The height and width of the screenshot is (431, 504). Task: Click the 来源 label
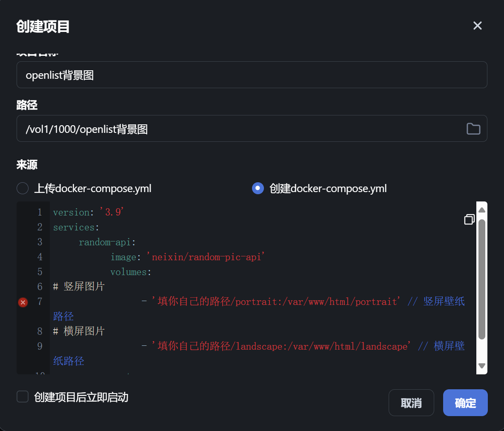pyautogui.click(x=27, y=165)
